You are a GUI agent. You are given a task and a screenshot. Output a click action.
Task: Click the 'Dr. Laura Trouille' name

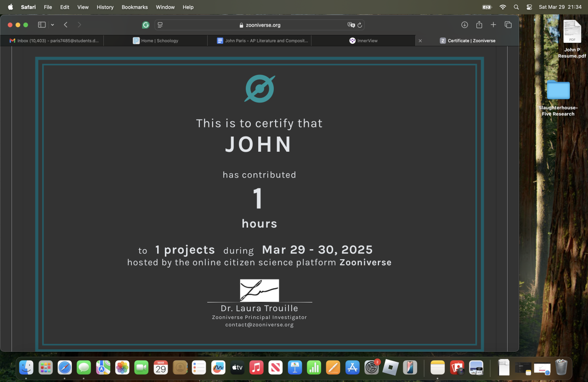(260, 308)
